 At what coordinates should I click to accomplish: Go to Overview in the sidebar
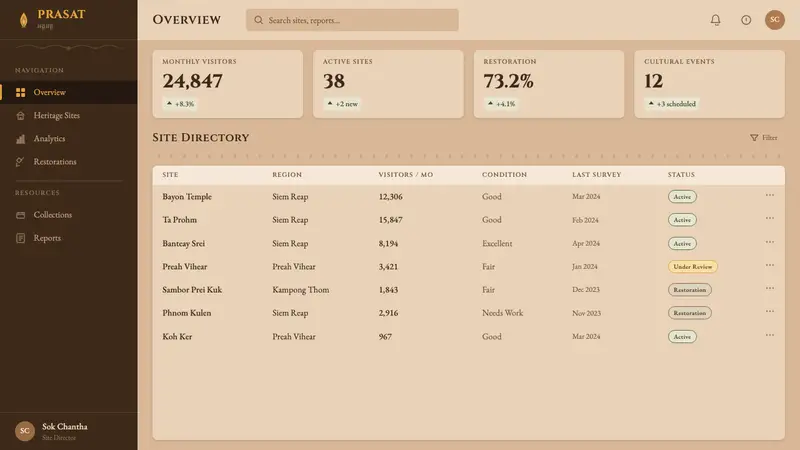pos(69,92)
